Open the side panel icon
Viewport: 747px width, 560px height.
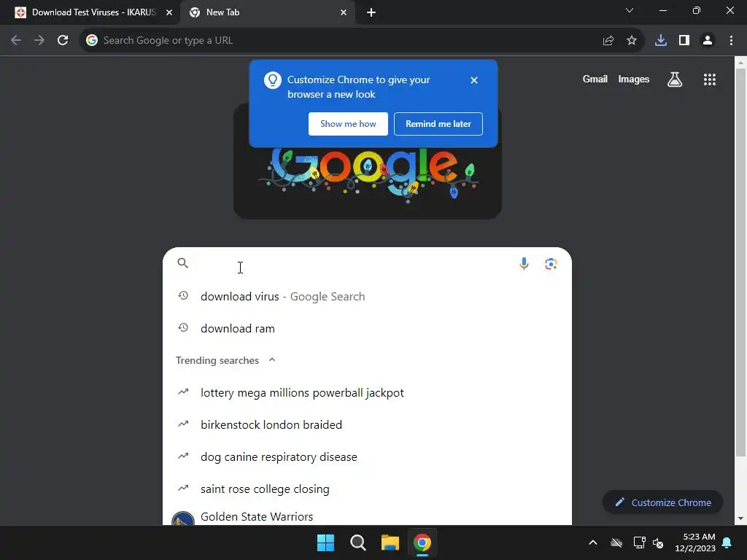(684, 41)
